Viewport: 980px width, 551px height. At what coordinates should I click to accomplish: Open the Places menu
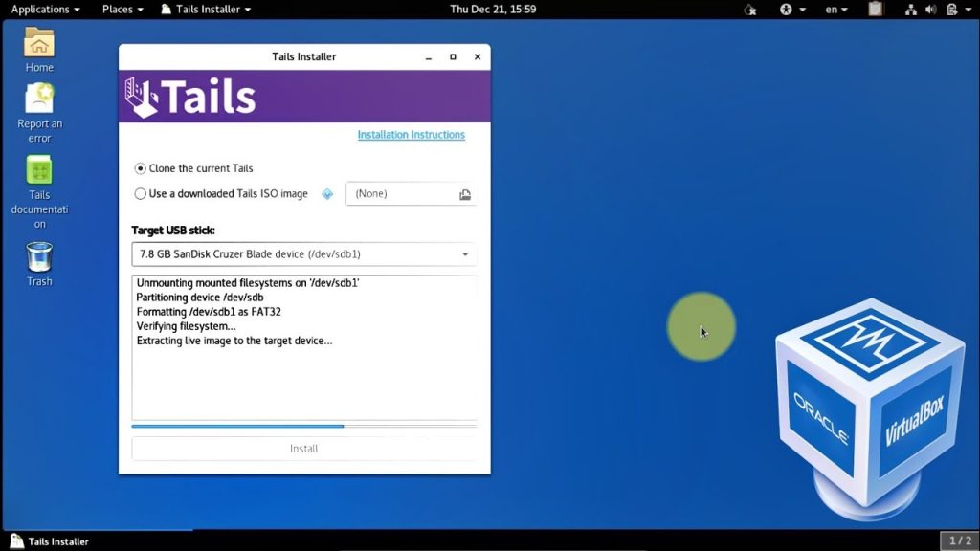(122, 10)
